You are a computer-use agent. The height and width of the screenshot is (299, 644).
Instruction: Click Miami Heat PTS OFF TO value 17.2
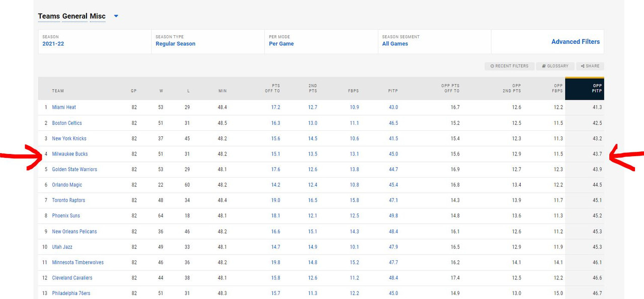[x=276, y=107]
